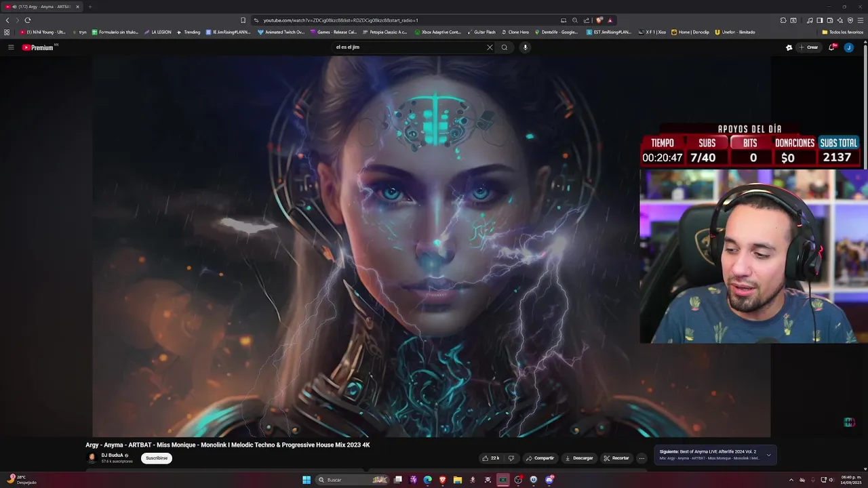Dislike the video with thumbs down
Image resolution: width=868 pixels, height=488 pixels.
click(511, 458)
